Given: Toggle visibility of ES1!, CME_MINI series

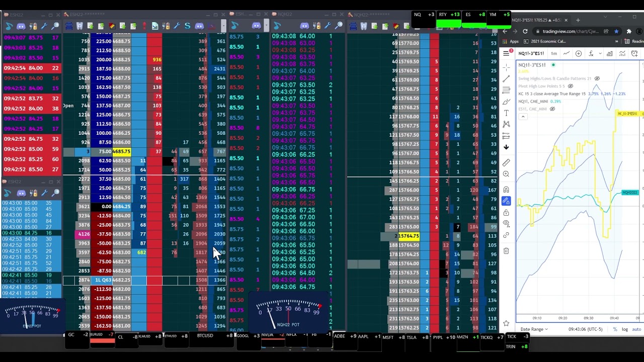Looking at the screenshot, I should [552, 109].
